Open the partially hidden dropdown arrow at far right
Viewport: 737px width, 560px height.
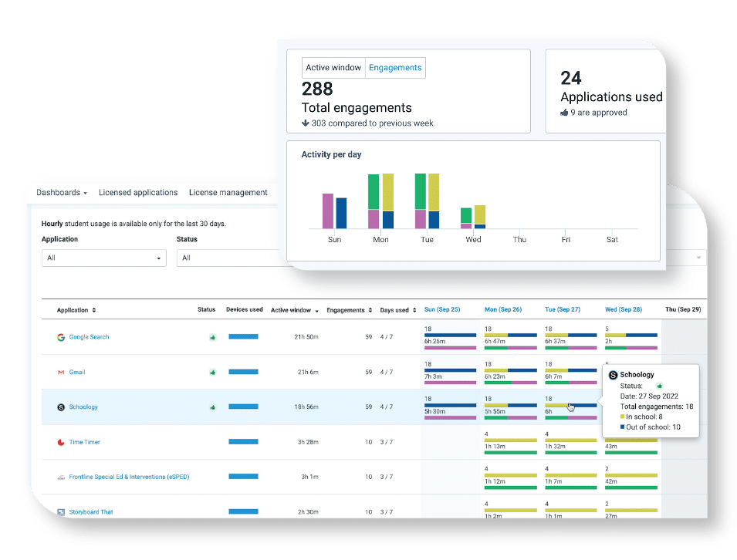[698, 258]
